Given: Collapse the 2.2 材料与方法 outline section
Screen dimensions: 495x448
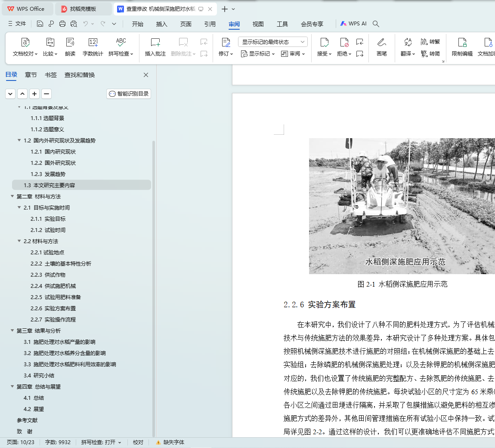Looking at the screenshot, I should [19, 241].
